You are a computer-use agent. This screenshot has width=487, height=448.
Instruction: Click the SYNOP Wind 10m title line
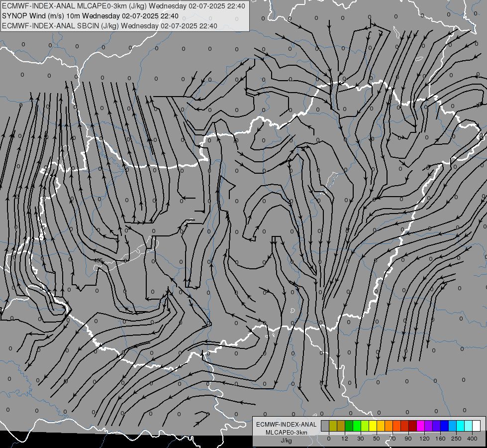coord(90,16)
